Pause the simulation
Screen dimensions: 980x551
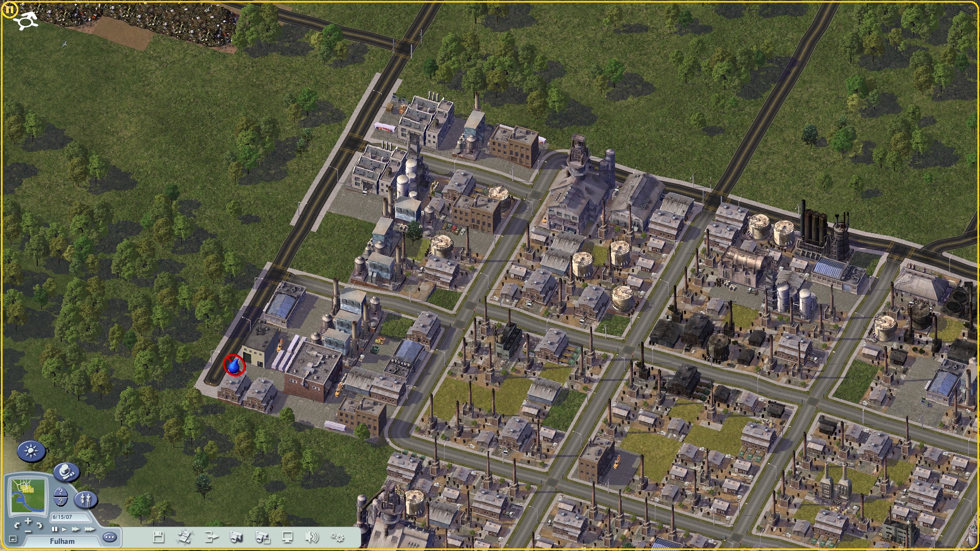(55, 530)
